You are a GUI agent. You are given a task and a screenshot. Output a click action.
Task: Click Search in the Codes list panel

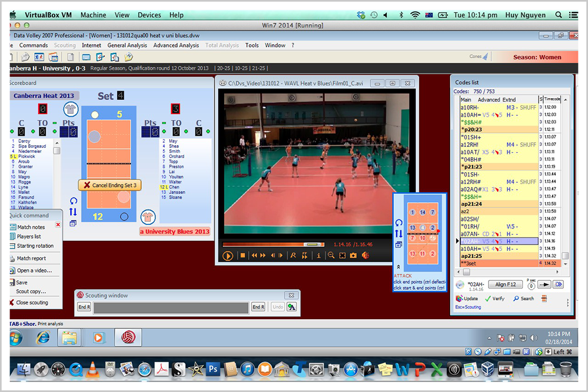(x=523, y=299)
